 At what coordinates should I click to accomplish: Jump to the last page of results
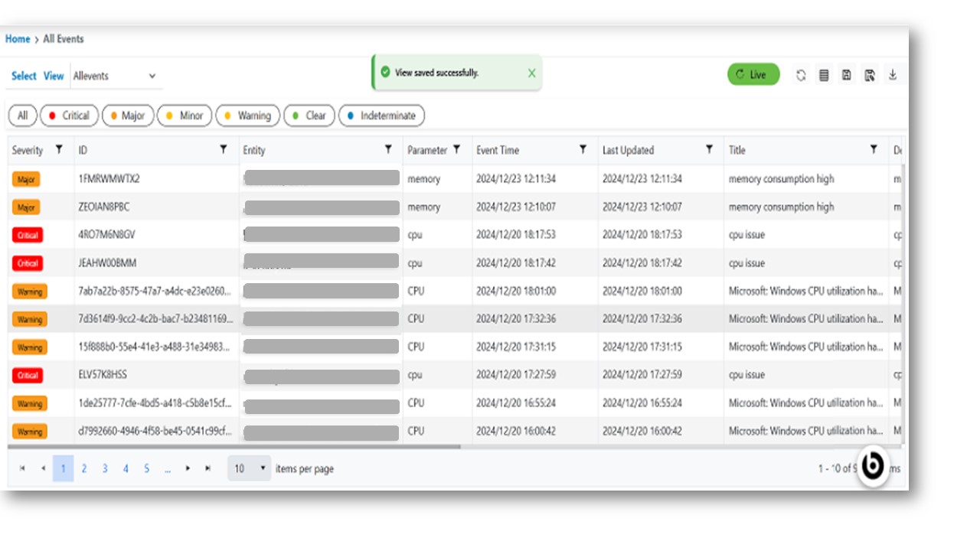[x=207, y=468]
